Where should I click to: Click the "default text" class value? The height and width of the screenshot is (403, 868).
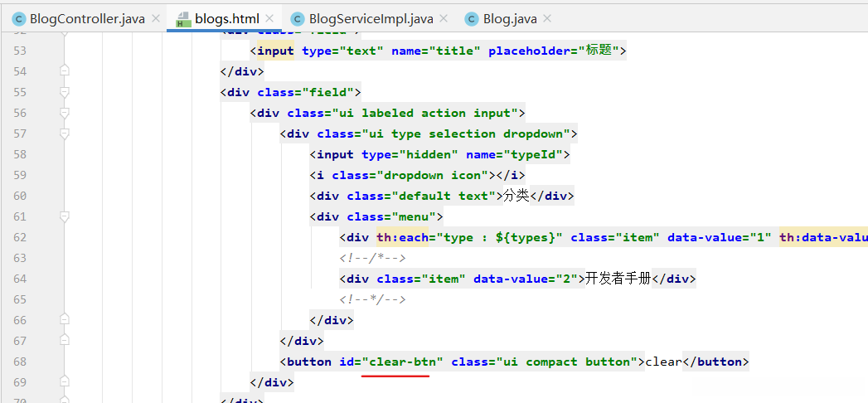[444, 196]
